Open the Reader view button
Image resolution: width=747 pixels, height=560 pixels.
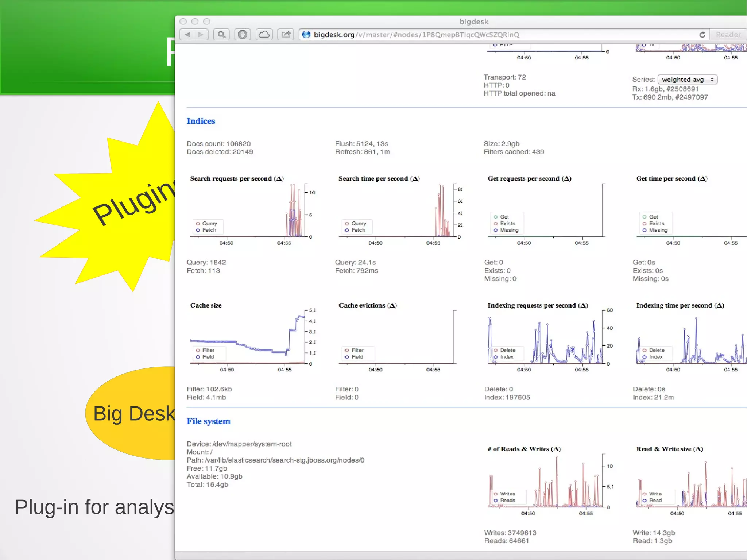click(x=728, y=35)
